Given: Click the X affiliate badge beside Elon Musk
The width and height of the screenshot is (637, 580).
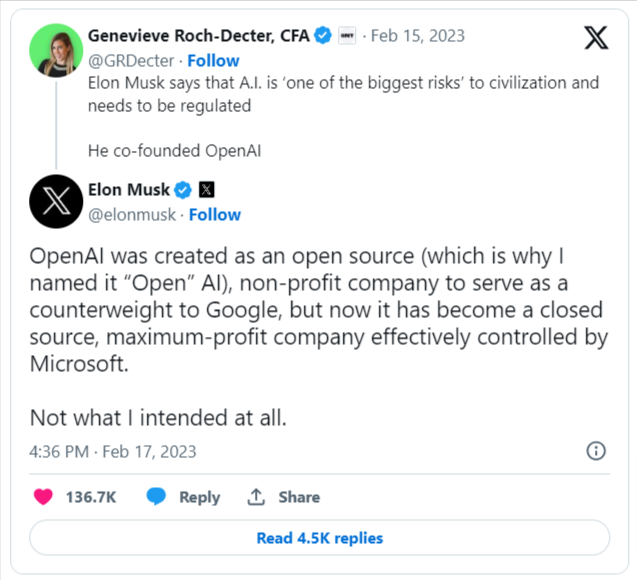Looking at the screenshot, I should tap(207, 189).
